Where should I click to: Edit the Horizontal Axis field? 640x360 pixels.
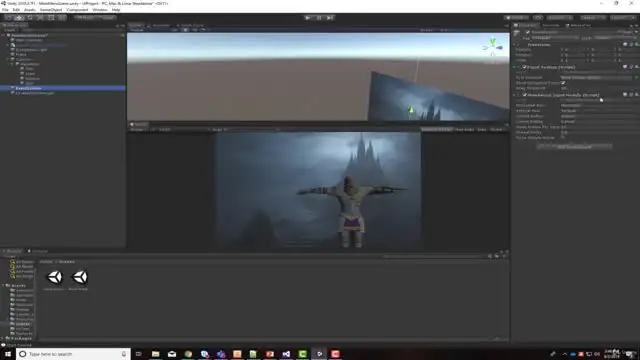pos(599,105)
